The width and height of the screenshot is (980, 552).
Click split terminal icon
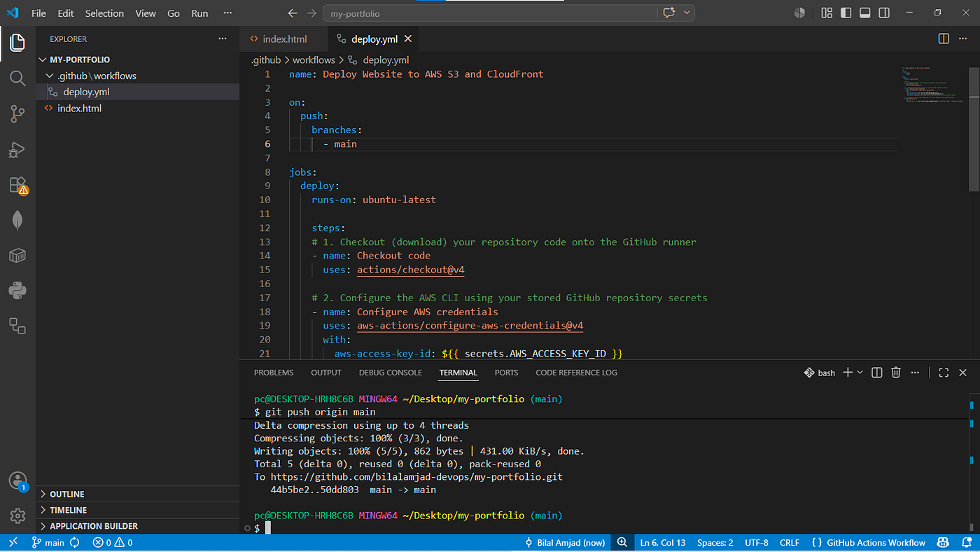click(x=877, y=373)
